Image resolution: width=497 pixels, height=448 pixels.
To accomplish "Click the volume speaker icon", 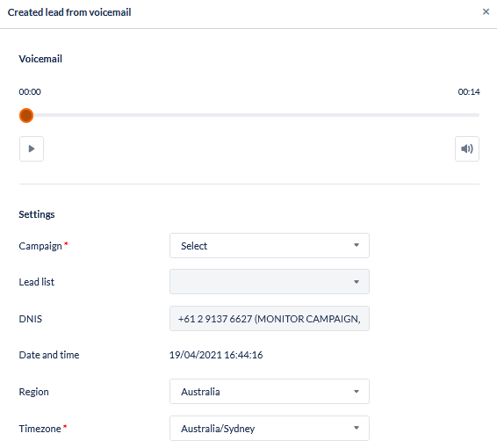I will coord(467,148).
